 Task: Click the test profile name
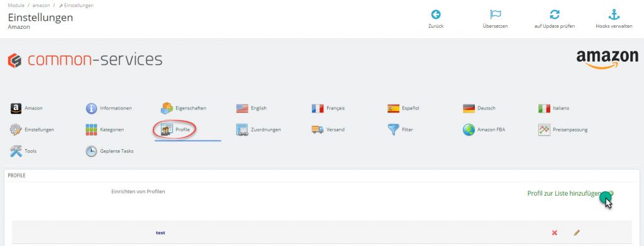[x=160, y=233]
